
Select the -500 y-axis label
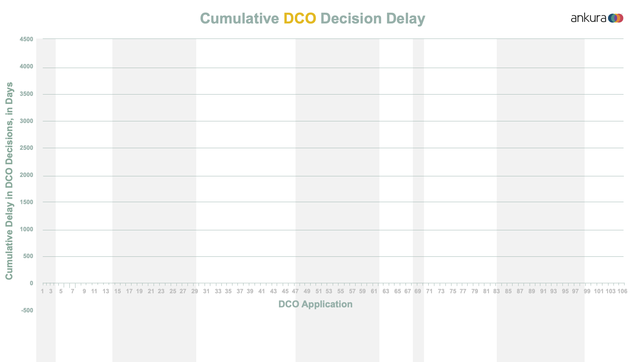point(27,310)
